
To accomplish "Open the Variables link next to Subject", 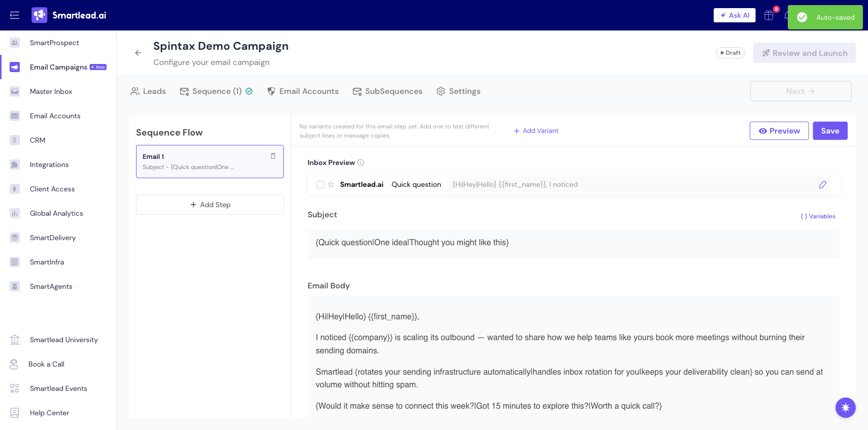I will [x=818, y=216].
